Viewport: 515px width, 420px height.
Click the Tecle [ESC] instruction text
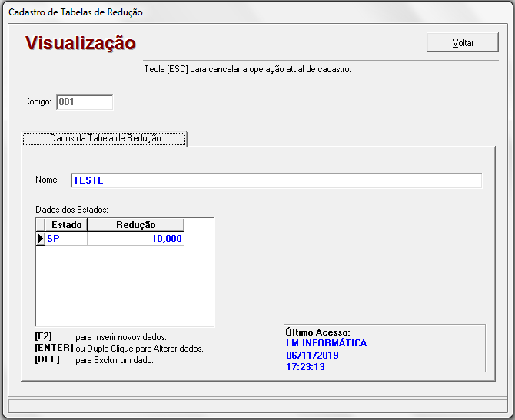[248, 69]
